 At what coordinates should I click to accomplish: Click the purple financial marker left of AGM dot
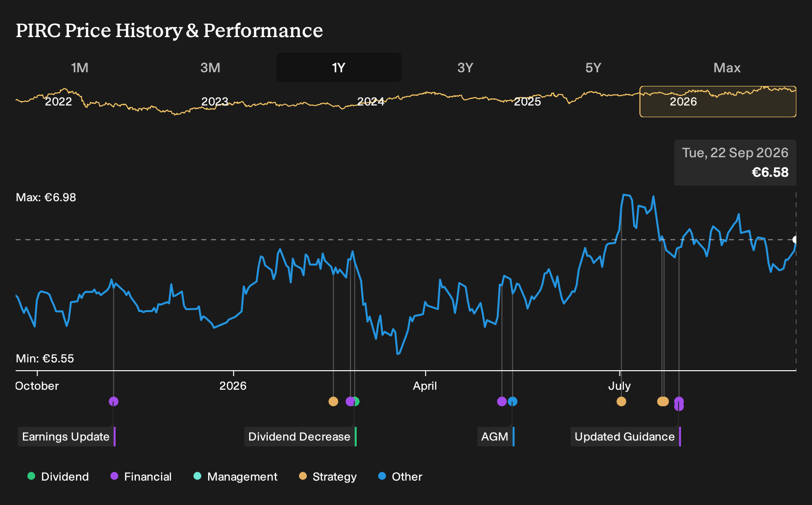coord(502,401)
